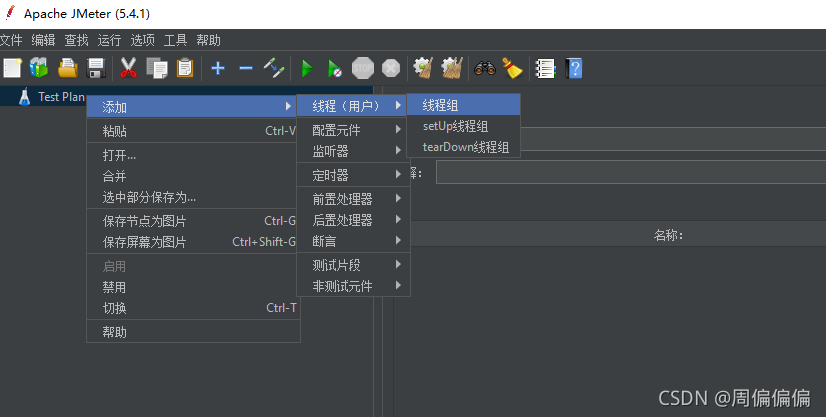Expand the 线程（用户） submenu
Viewport: 826px width, 417px height.
point(353,106)
